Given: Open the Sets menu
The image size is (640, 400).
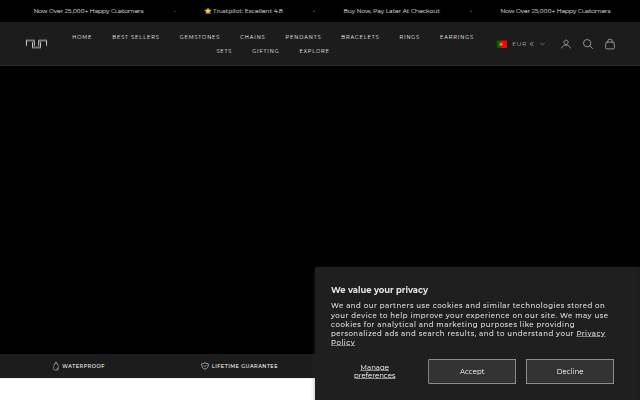Looking at the screenshot, I should pyautogui.click(x=224, y=51).
